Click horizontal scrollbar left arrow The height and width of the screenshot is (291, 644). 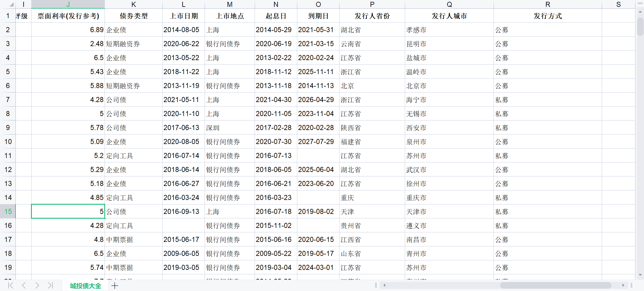click(x=385, y=285)
